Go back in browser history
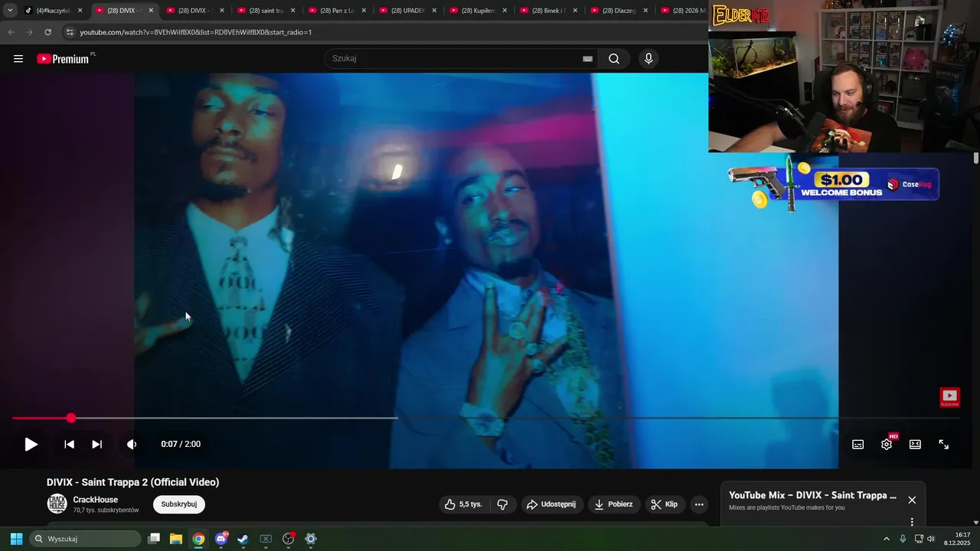This screenshot has height=551, width=980. tap(11, 32)
